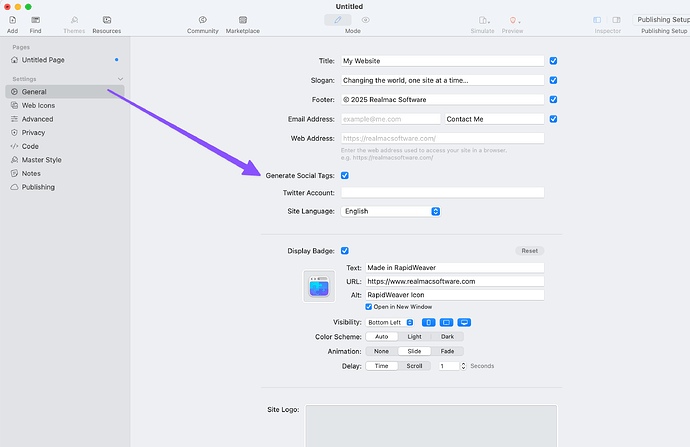
Task: Open the Site Language dropdown
Action: tap(391, 211)
